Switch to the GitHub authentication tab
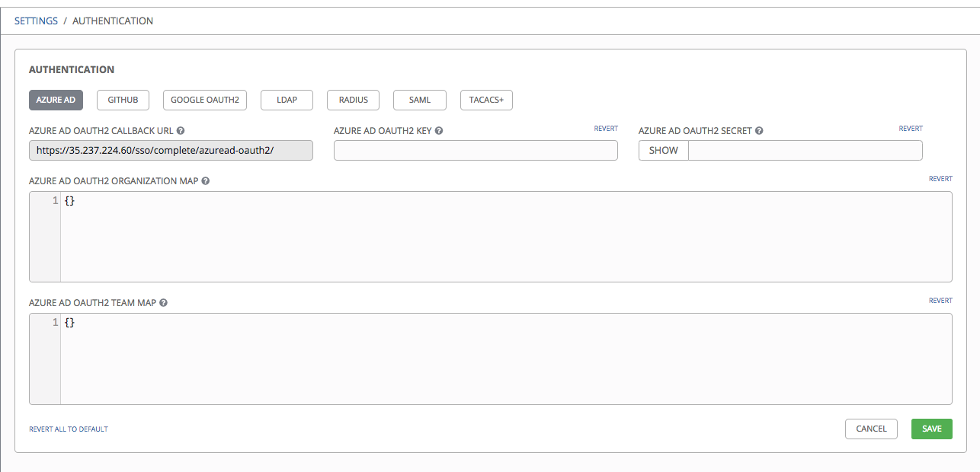Viewport: 980px width, 472px height. point(123,100)
